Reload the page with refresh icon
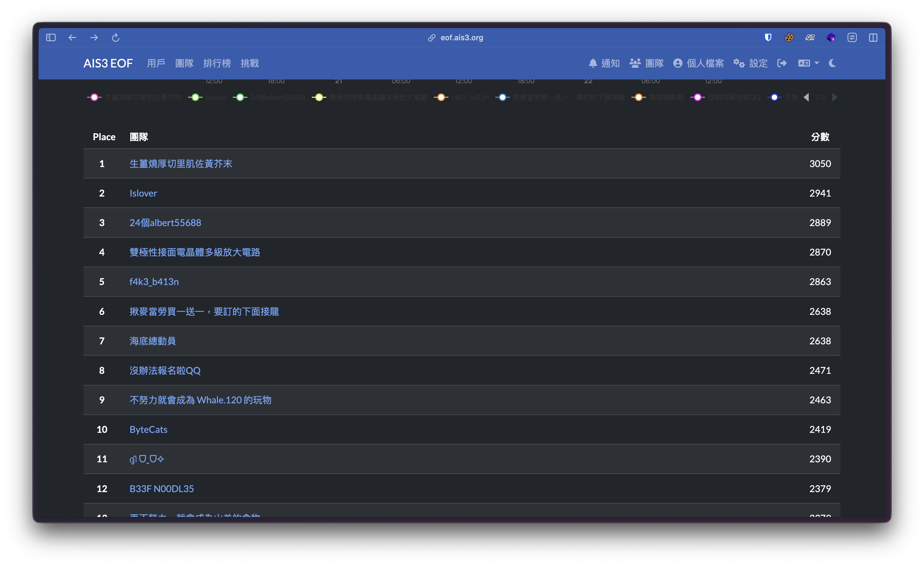The image size is (924, 566). [116, 37]
